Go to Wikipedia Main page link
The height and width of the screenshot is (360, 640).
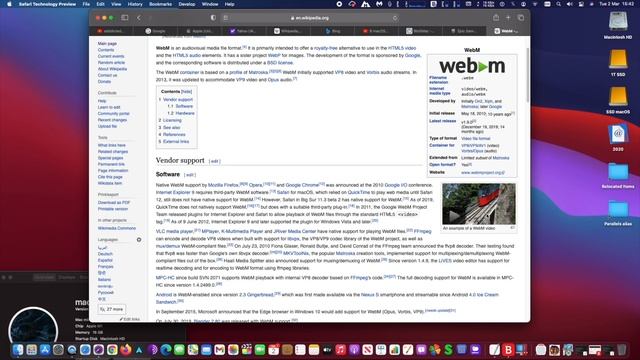click(107, 43)
